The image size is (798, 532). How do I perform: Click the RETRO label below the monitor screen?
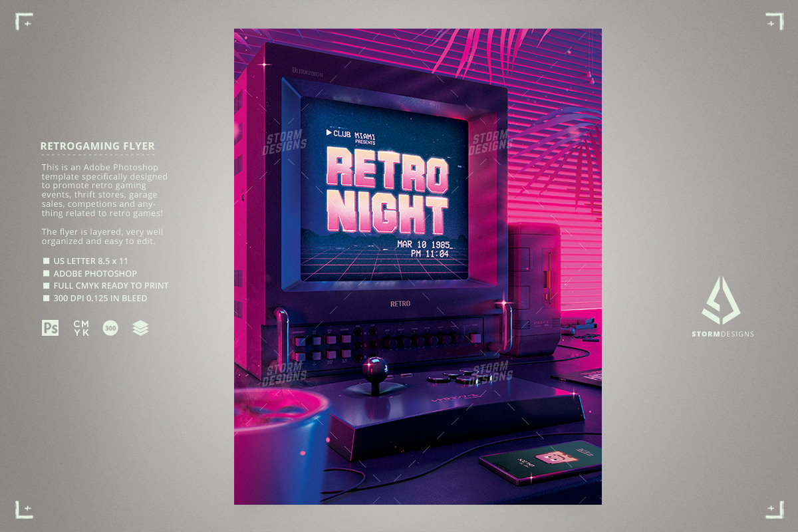click(400, 304)
